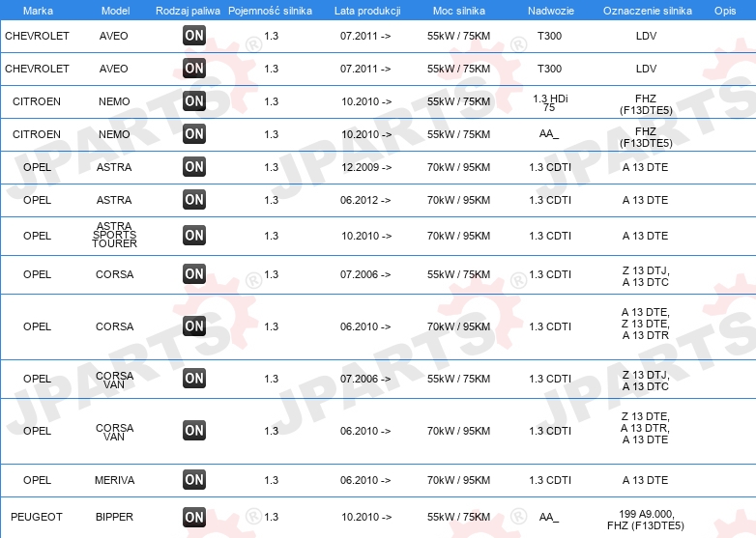Click the ON icon for Corsa Van 07.2006 row
This screenshot has width=756, height=538.
(x=194, y=379)
